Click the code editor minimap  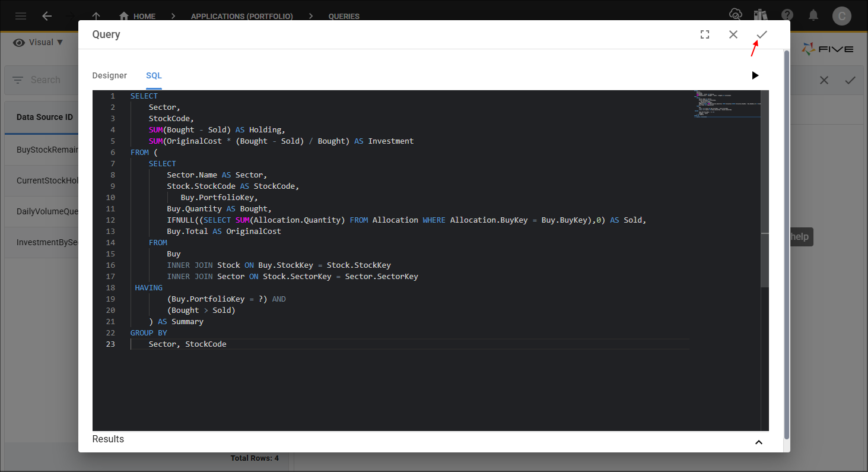727,104
